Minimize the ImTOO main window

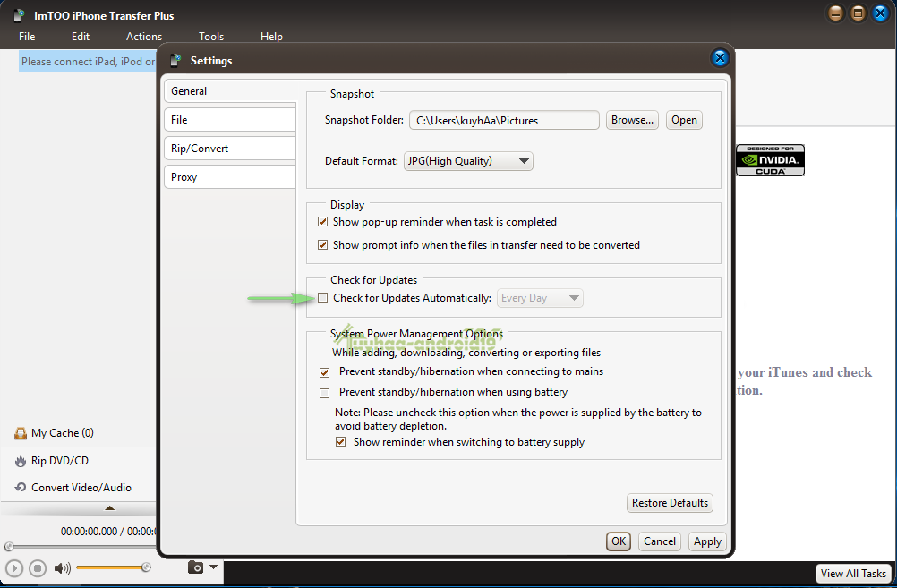[835, 13]
